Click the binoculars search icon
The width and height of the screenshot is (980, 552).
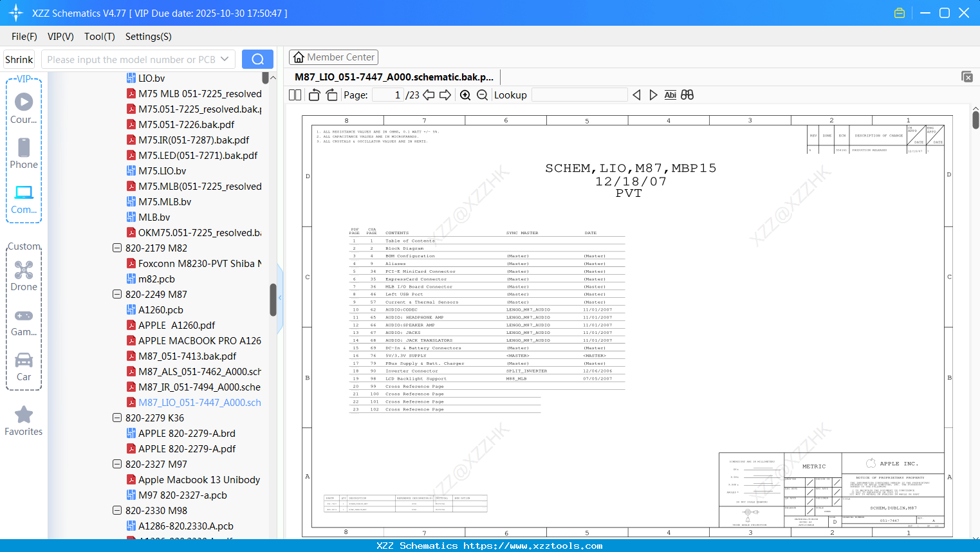pos(687,95)
